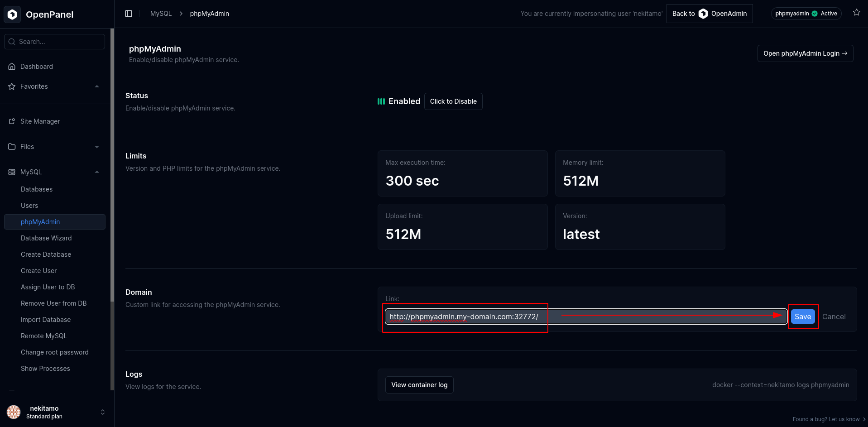Click the Site Manager icon

[x=12, y=121]
